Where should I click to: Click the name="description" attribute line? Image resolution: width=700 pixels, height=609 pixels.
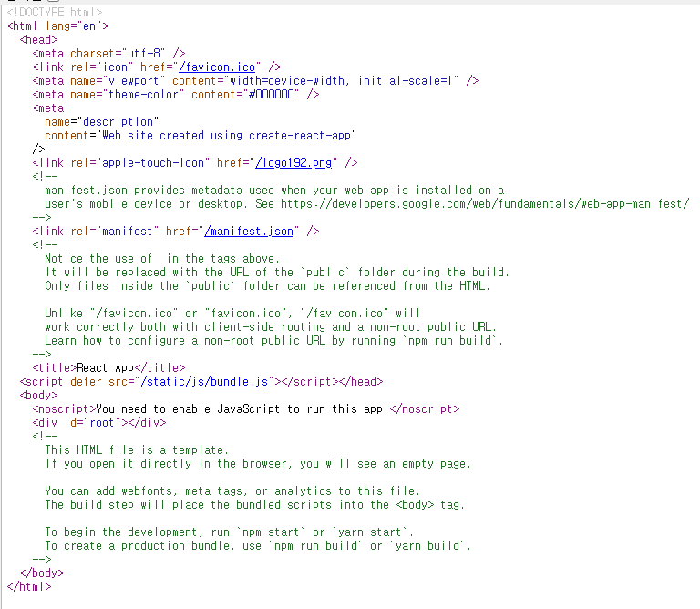[x=101, y=122]
